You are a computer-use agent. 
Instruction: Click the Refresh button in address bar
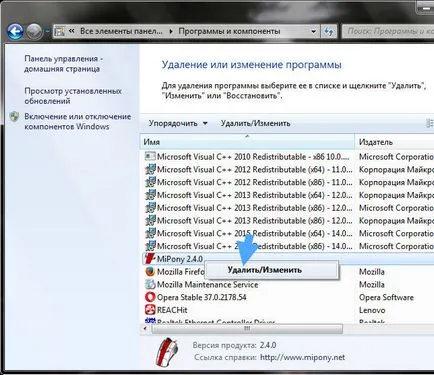(329, 32)
